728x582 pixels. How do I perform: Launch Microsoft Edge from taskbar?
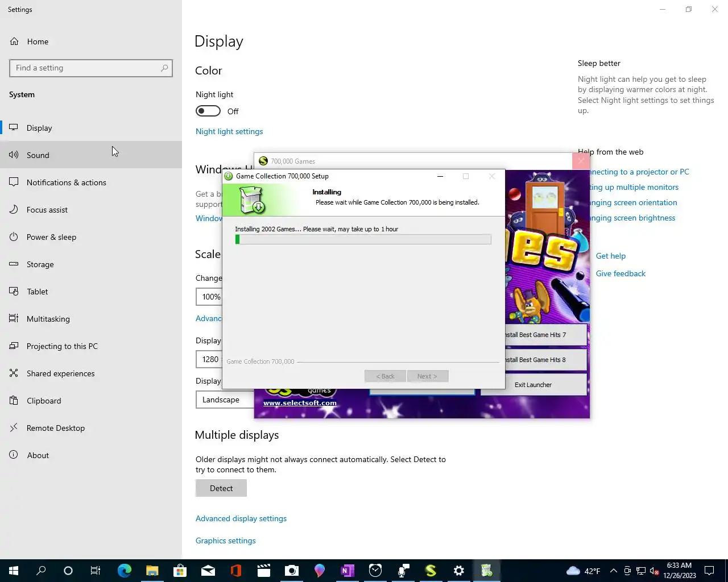click(x=124, y=571)
